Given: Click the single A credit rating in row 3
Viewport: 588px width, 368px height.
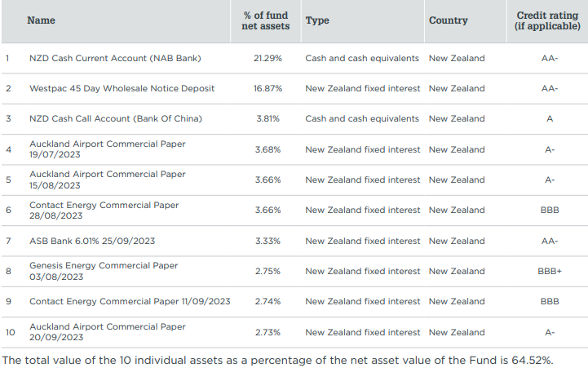Looking at the screenshot, I should click(x=550, y=118).
